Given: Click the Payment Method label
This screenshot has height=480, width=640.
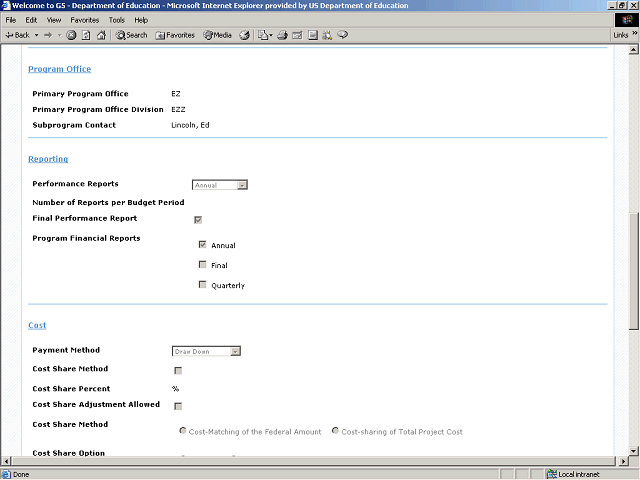Looking at the screenshot, I should point(66,350).
